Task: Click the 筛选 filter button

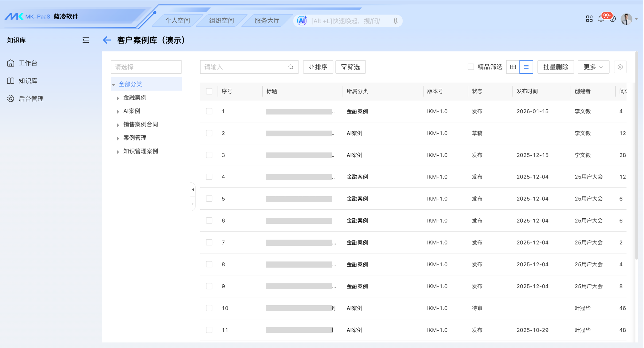Action: (x=350, y=67)
